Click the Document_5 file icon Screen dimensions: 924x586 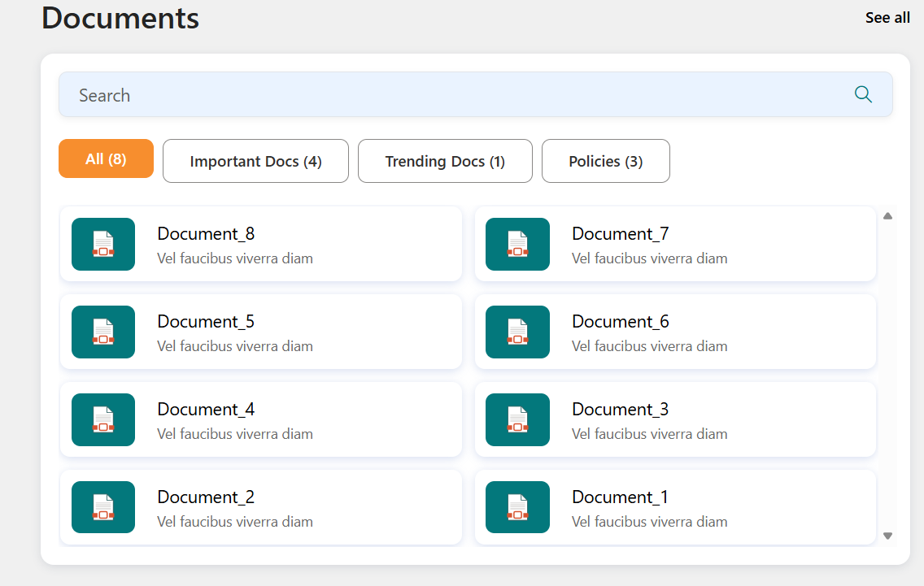click(x=103, y=332)
